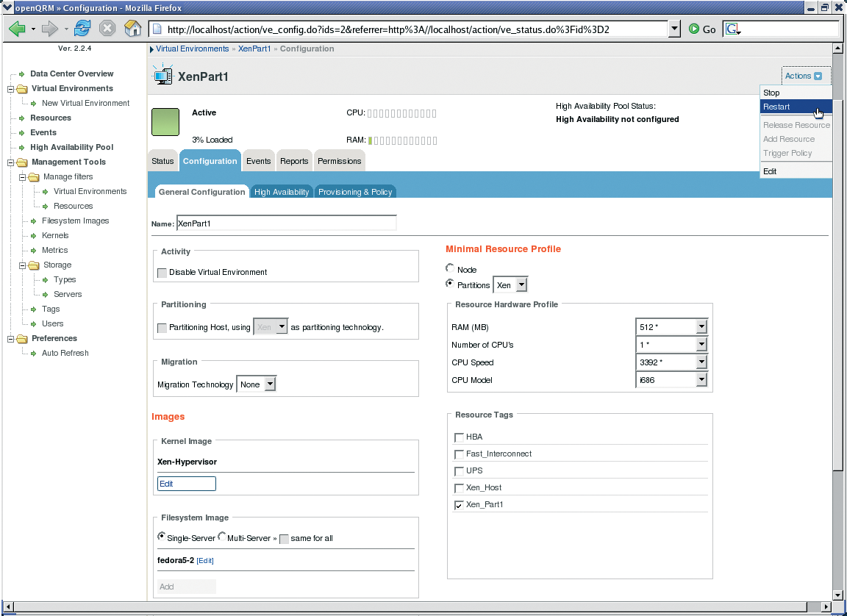
Task: Go to browser Home icon
Action: coord(133,28)
